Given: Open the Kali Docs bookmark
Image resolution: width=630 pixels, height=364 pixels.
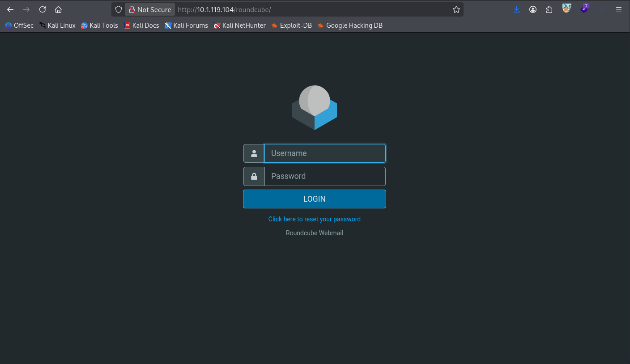Looking at the screenshot, I should 141,25.
